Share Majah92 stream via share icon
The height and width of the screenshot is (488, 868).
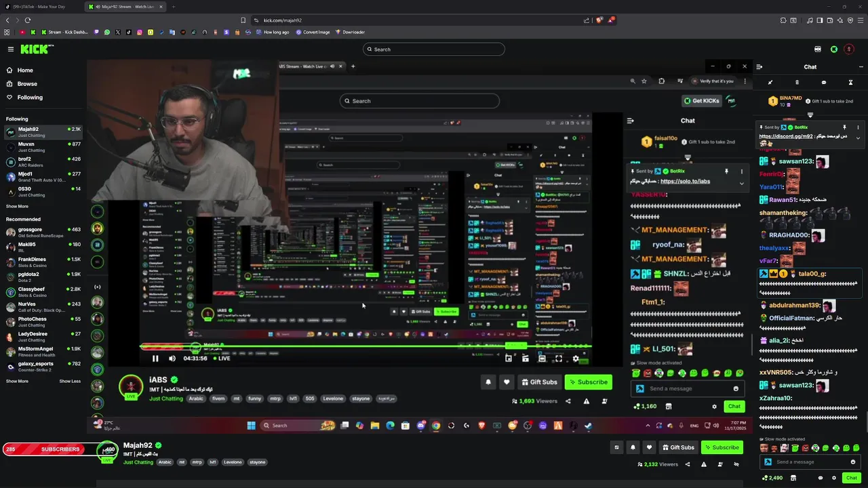pyautogui.click(x=688, y=464)
